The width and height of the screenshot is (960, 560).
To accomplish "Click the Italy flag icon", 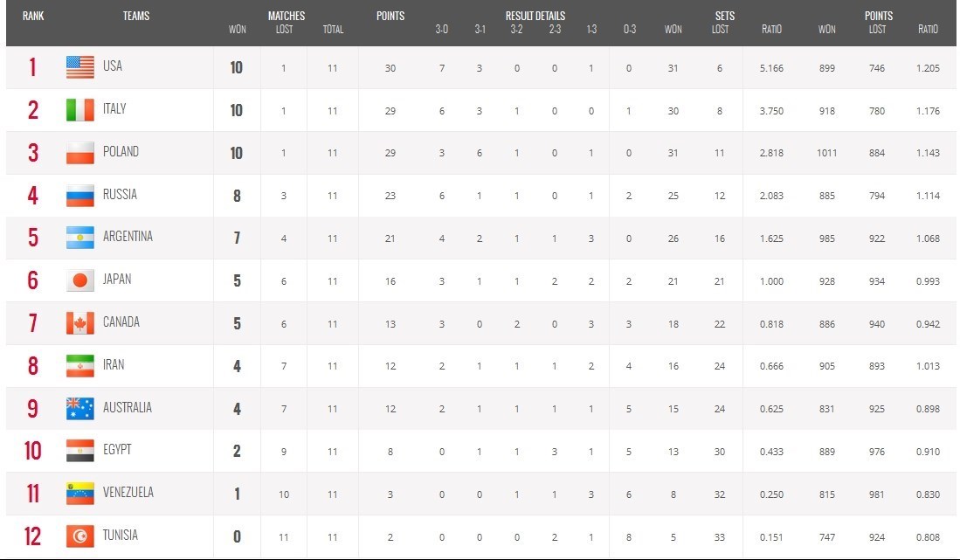I will (79, 110).
